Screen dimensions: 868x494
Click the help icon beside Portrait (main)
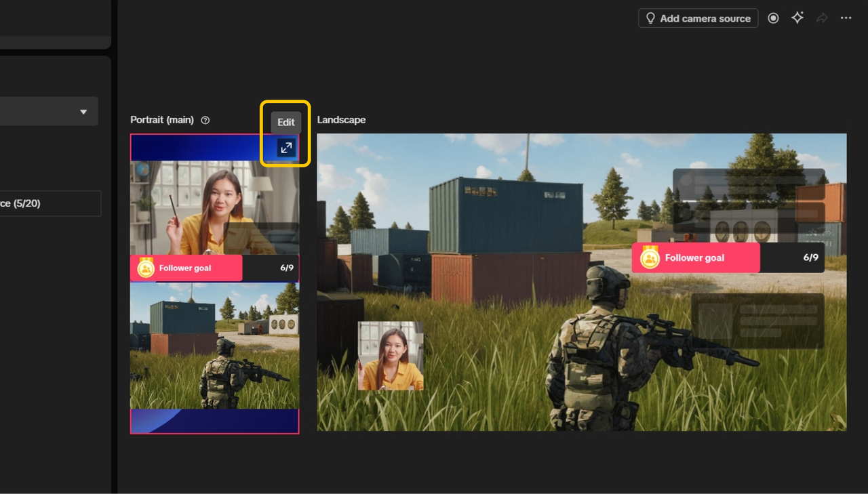[205, 120]
